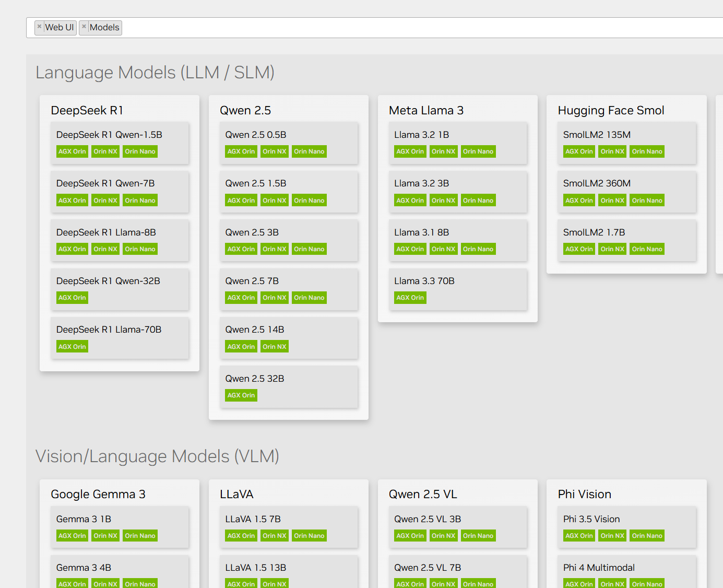
Task: Click the Phi Vision group heading
Action: tap(584, 494)
